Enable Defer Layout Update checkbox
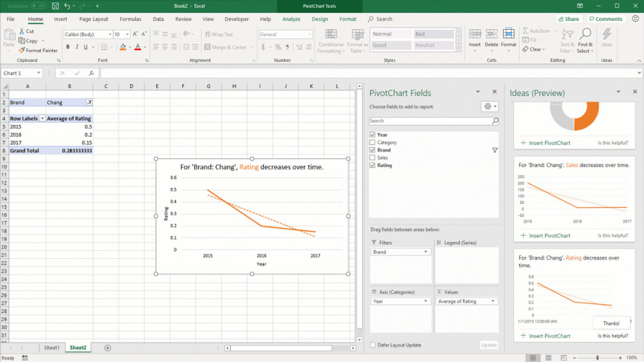 pyautogui.click(x=373, y=345)
